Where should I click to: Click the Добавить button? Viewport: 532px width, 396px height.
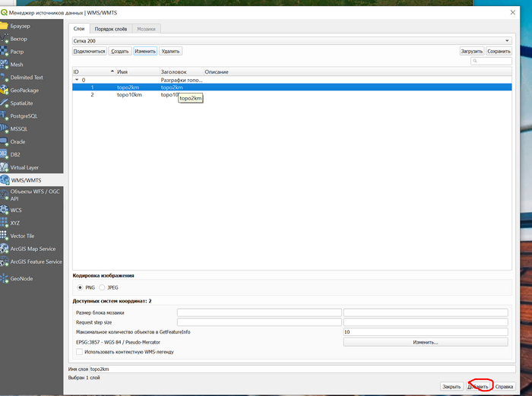tap(478, 386)
